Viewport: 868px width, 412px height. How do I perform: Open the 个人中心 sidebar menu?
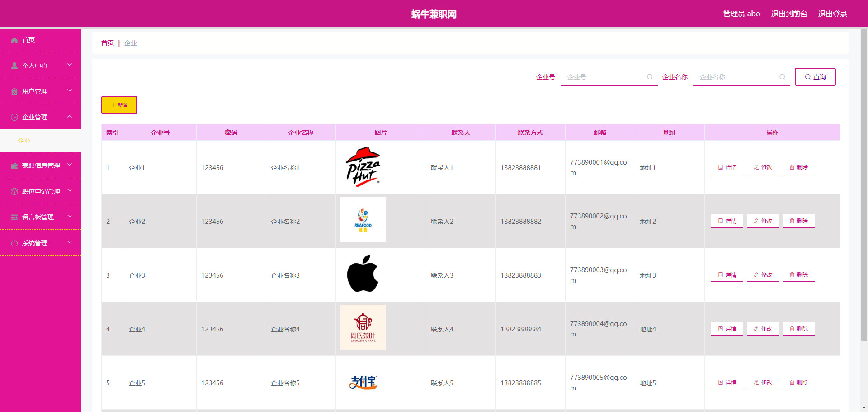coord(41,66)
